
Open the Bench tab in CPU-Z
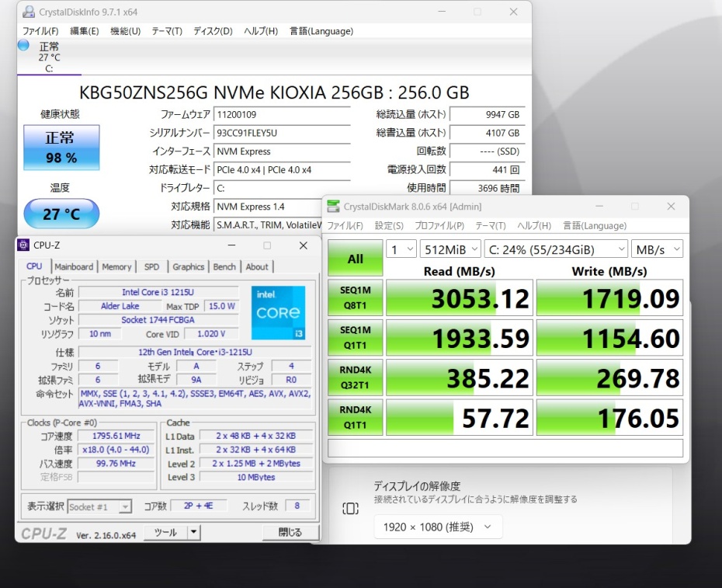tap(224, 266)
